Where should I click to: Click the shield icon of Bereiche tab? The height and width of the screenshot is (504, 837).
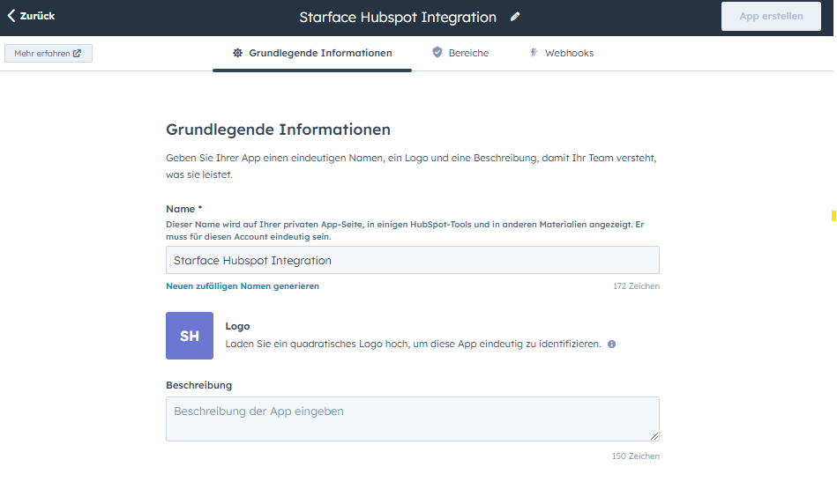pyautogui.click(x=437, y=52)
